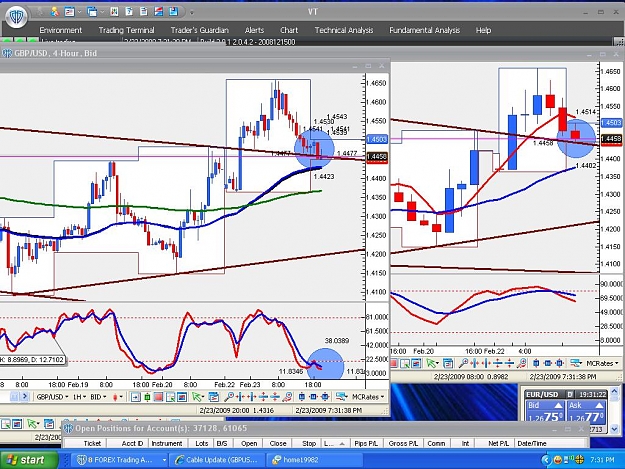Click vertical expand icon in right chart toolbar
Screen dimensions: 625x469
(x=498, y=363)
